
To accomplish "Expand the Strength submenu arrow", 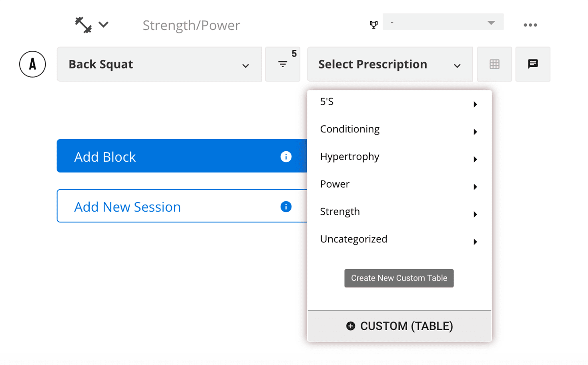I will pos(475,215).
